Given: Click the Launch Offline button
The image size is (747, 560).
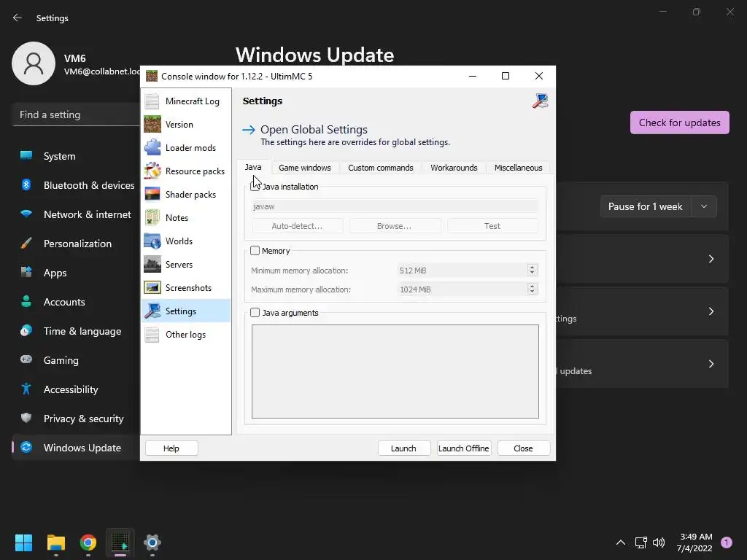Looking at the screenshot, I should click(x=463, y=448).
